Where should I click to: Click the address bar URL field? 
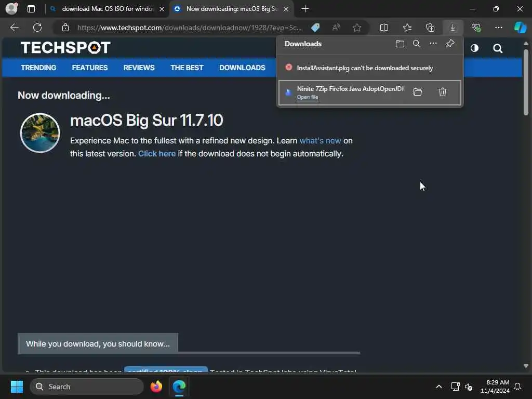189,28
